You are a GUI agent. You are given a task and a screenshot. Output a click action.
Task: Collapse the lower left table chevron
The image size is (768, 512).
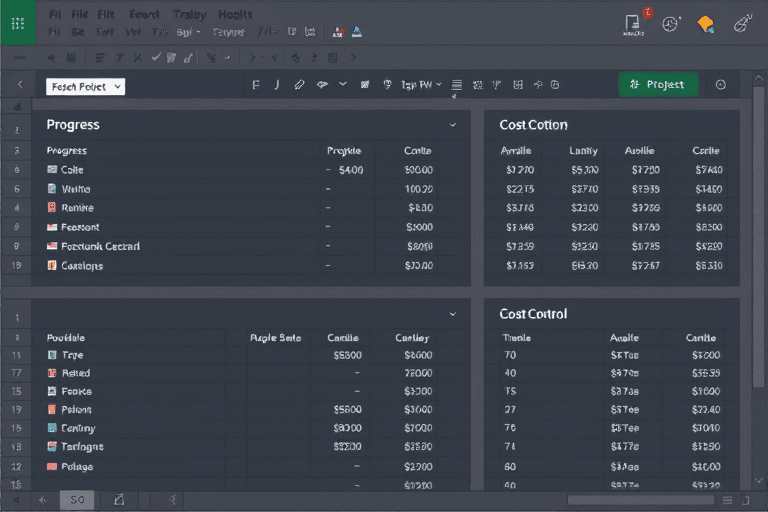click(453, 313)
